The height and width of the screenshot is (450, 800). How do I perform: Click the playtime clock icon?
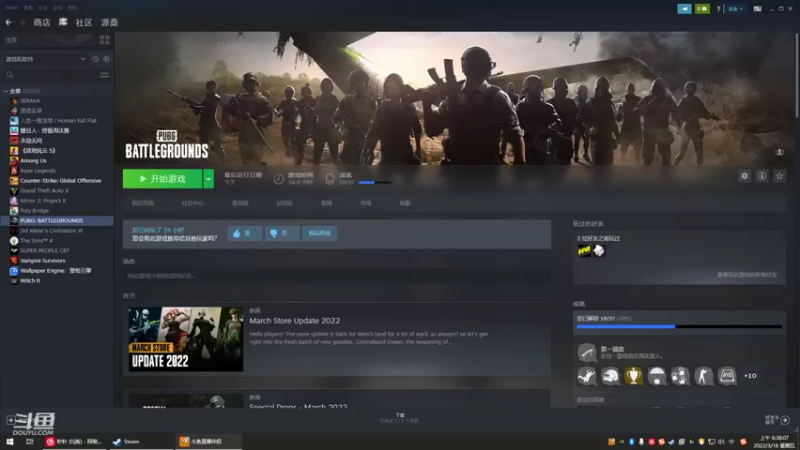[x=279, y=179]
